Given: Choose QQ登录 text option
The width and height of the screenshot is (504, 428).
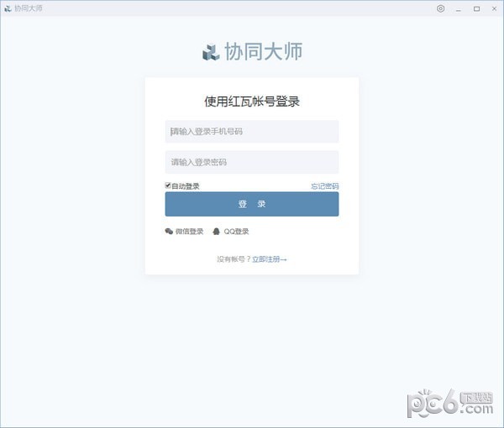Looking at the screenshot, I should click(x=236, y=231).
